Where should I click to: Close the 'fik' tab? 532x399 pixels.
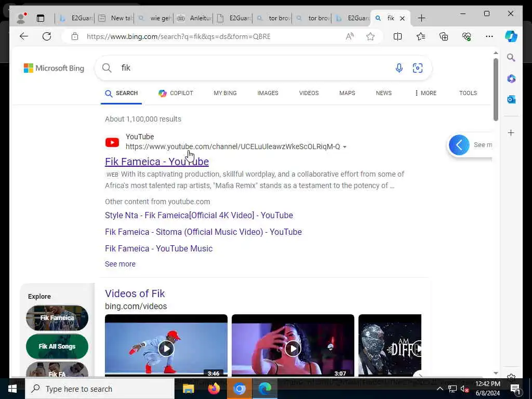click(403, 18)
